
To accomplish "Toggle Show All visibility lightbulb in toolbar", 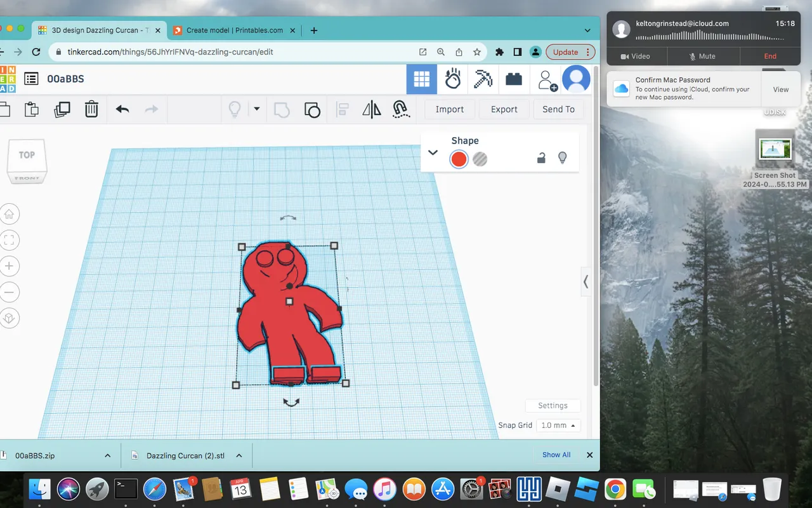I will pos(235,109).
